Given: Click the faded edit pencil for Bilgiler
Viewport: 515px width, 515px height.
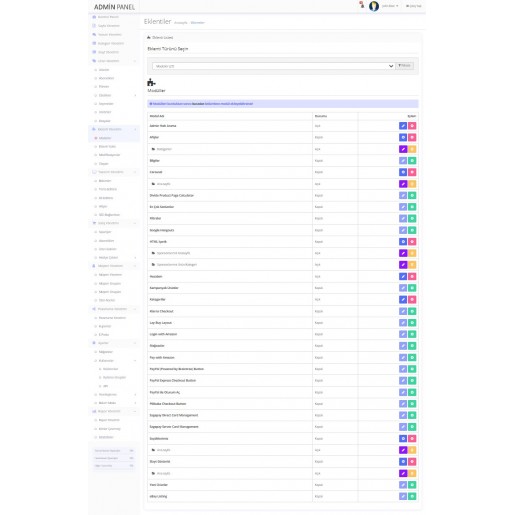Looking at the screenshot, I should pos(403,161).
